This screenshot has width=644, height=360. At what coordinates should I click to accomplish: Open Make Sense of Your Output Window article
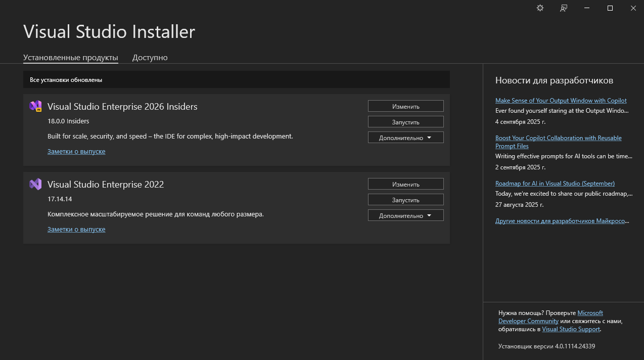click(x=561, y=101)
